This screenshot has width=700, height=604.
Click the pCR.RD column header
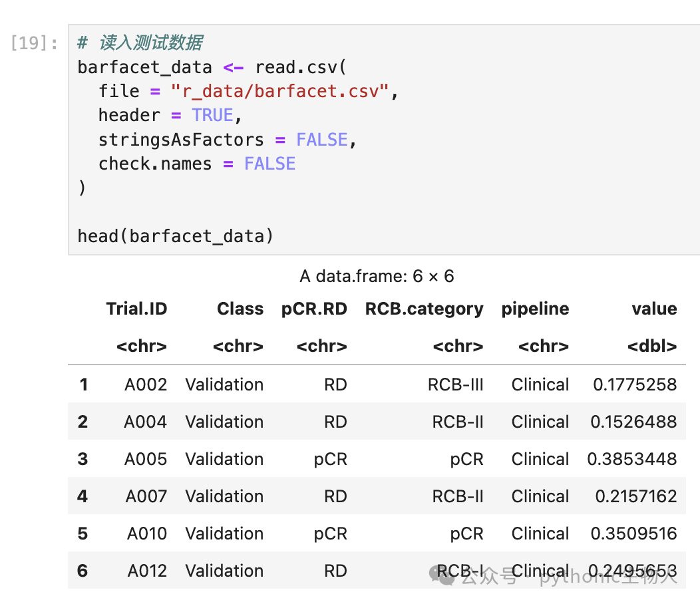[314, 309]
